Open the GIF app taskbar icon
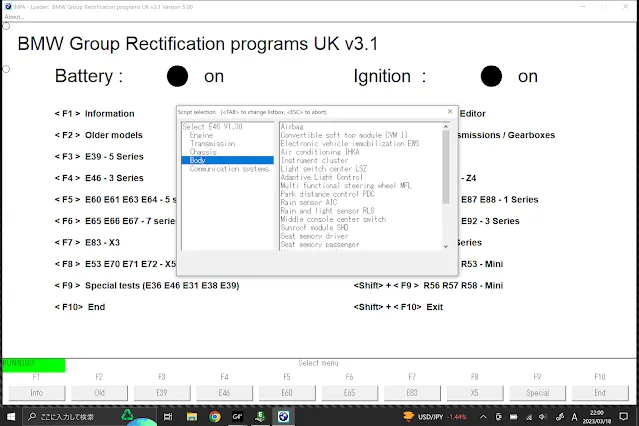The width and height of the screenshot is (639, 426). tap(238, 417)
